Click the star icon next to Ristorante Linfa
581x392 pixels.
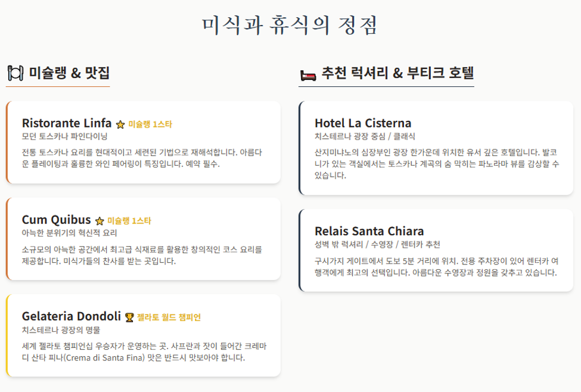tap(120, 125)
